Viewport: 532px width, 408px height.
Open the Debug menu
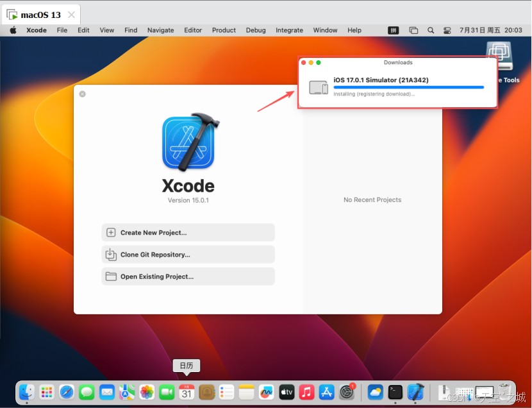(x=256, y=30)
